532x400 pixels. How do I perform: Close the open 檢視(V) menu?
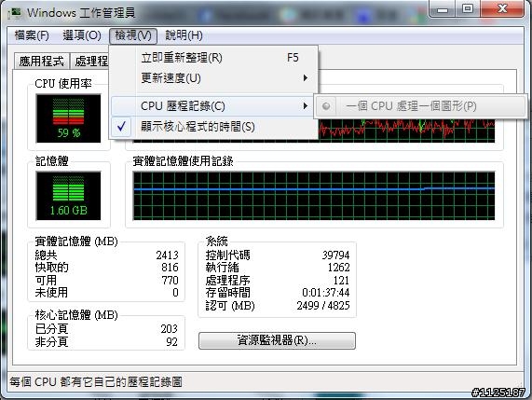(x=133, y=35)
